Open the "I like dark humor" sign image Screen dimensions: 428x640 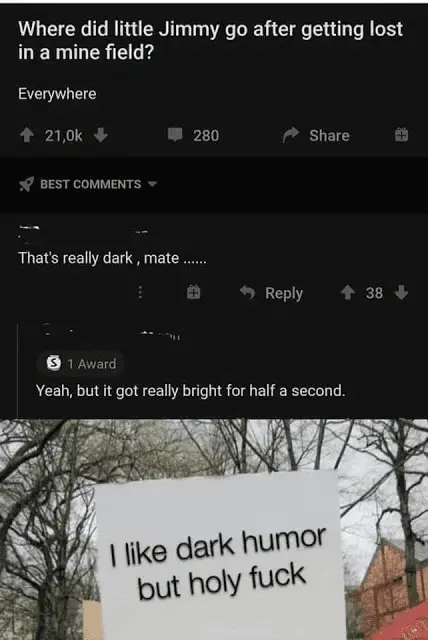coord(214,529)
